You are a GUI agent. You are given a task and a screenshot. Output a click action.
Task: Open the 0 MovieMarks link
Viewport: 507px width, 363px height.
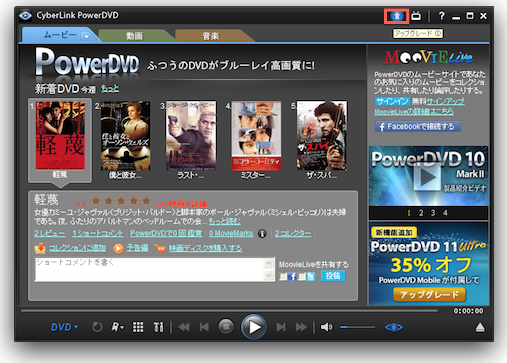coord(231,233)
